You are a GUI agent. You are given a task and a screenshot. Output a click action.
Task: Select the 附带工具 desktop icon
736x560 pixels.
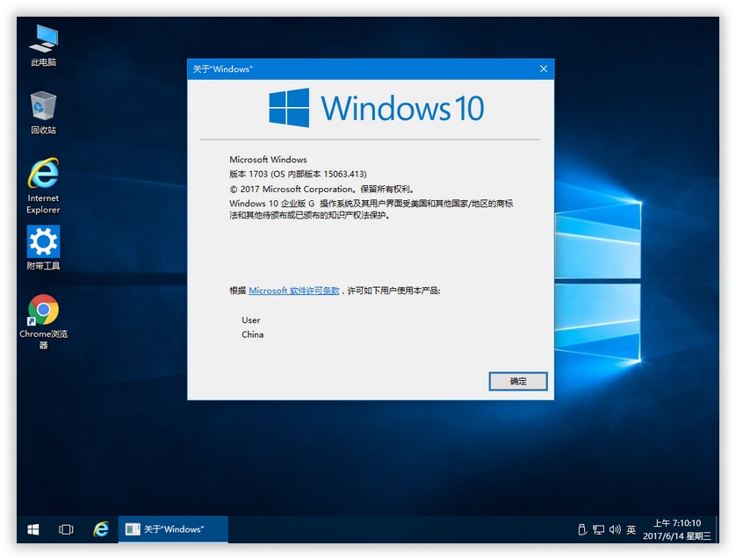(43, 248)
